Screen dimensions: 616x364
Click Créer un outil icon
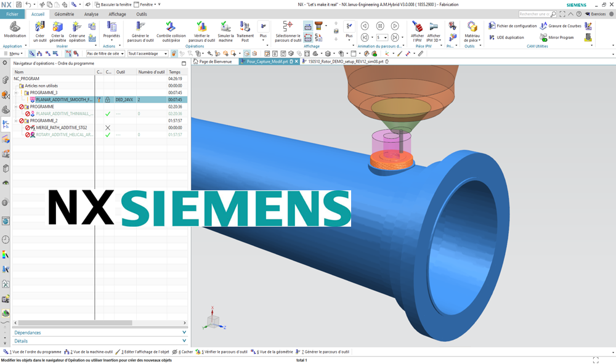point(39,31)
